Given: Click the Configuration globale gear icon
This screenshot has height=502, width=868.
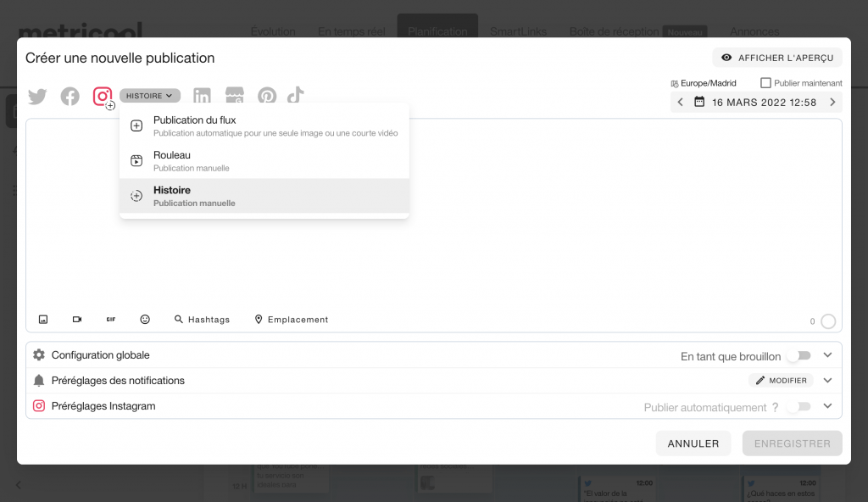Looking at the screenshot, I should click(39, 355).
